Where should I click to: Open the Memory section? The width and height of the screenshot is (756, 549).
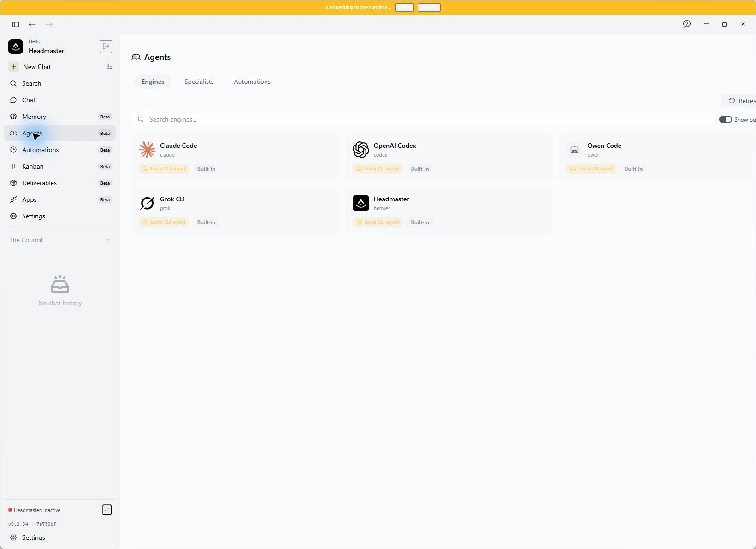[60, 117]
